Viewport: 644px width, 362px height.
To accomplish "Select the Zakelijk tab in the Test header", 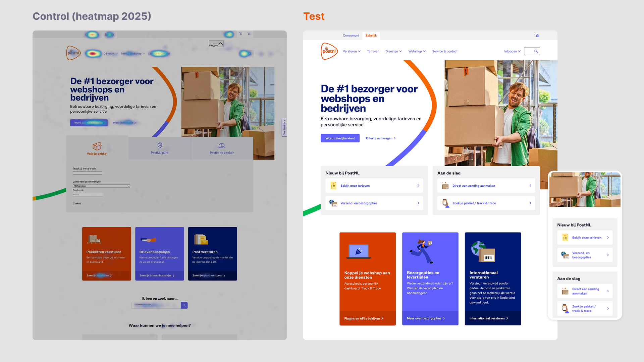I will [371, 36].
